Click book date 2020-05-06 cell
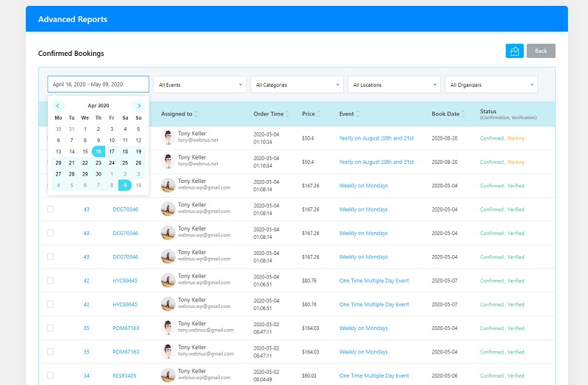Screen dimensions: 588x385 [445, 375]
